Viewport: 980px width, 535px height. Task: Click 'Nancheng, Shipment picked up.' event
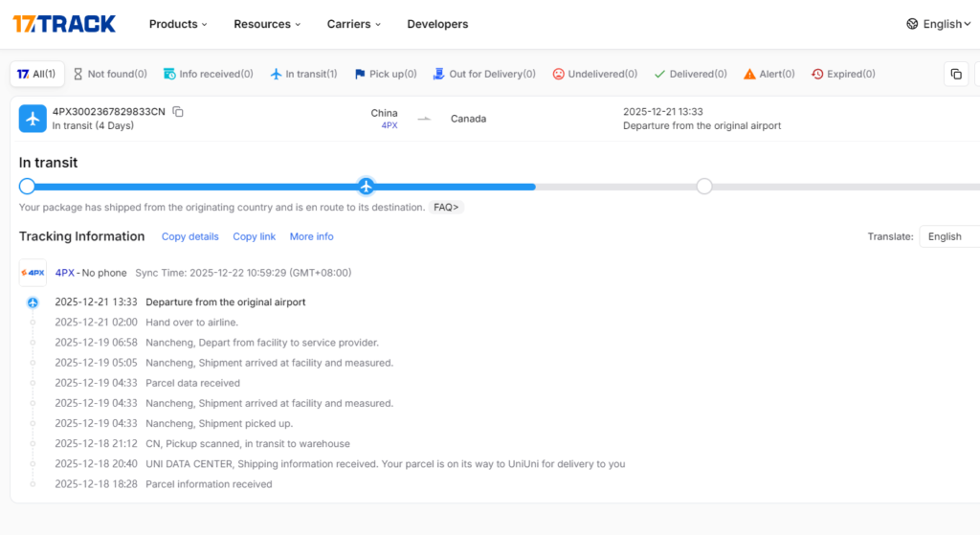click(x=219, y=424)
